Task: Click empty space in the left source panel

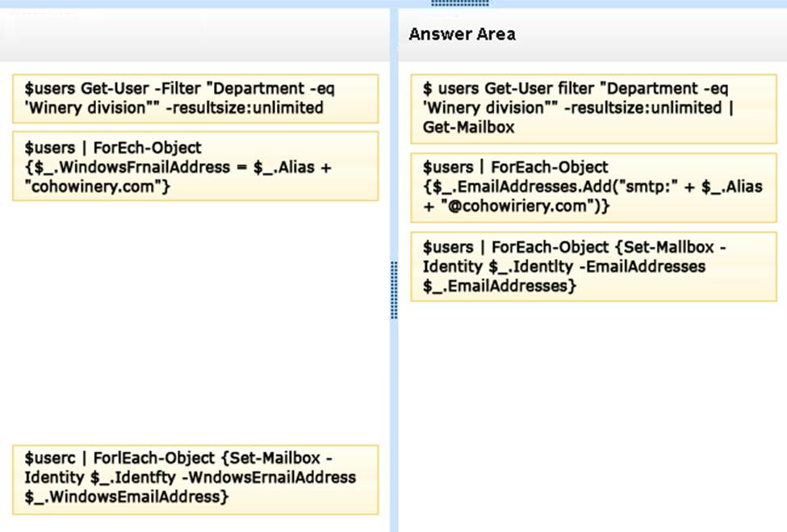Action: [195, 323]
